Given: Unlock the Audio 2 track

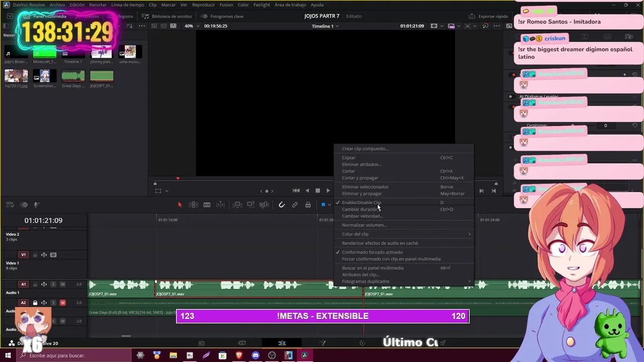Looking at the screenshot, I should (35, 303).
